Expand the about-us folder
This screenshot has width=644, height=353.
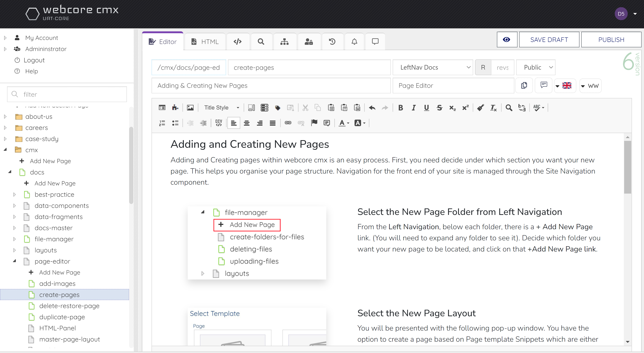(5, 117)
